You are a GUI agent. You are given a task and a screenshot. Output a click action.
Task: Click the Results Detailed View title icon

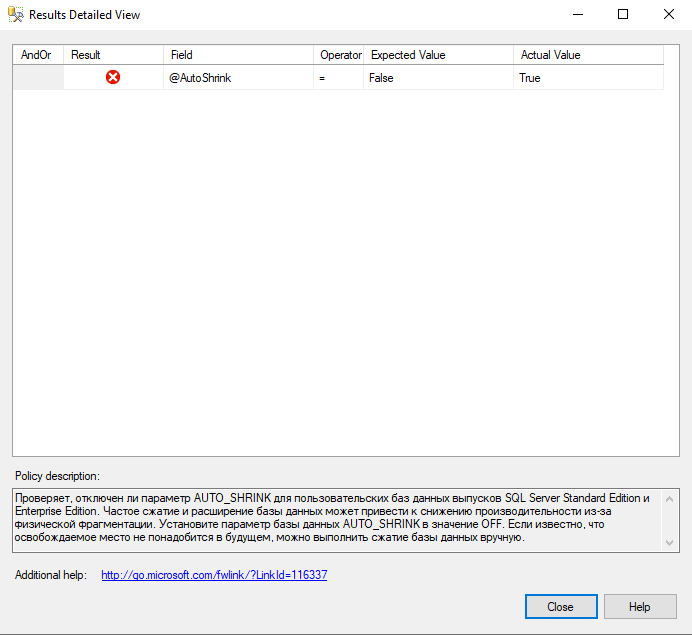[x=15, y=15]
